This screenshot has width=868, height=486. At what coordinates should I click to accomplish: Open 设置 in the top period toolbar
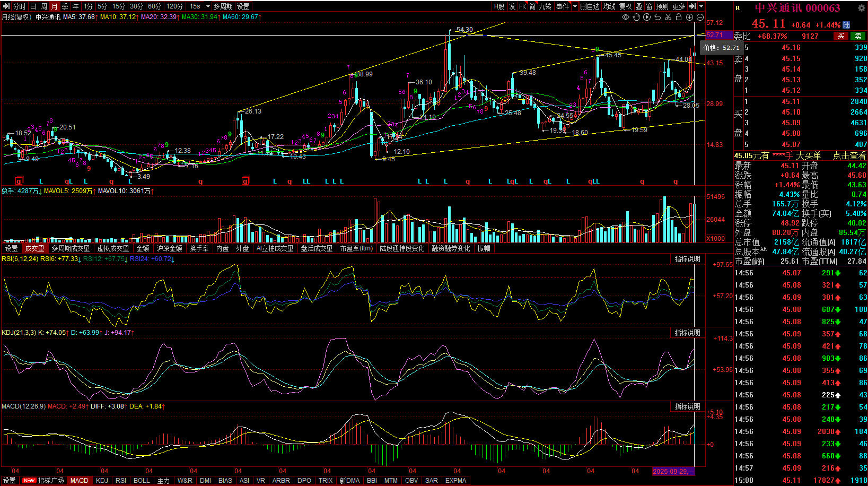click(x=243, y=6)
